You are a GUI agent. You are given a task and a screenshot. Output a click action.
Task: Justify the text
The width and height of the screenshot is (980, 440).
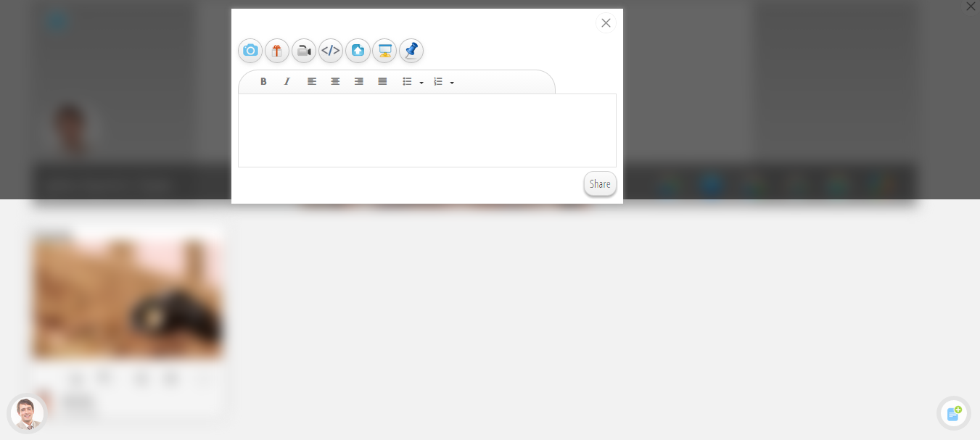point(382,82)
